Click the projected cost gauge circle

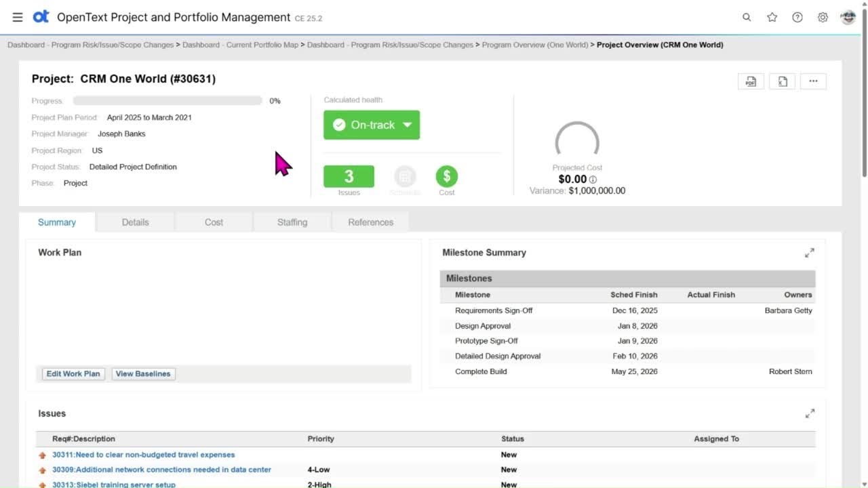coord(577,141)
